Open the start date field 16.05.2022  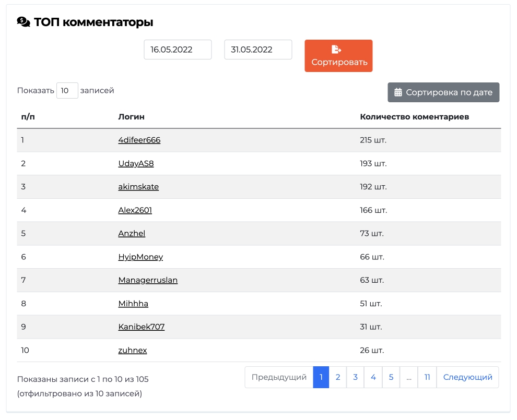[178, 50]
